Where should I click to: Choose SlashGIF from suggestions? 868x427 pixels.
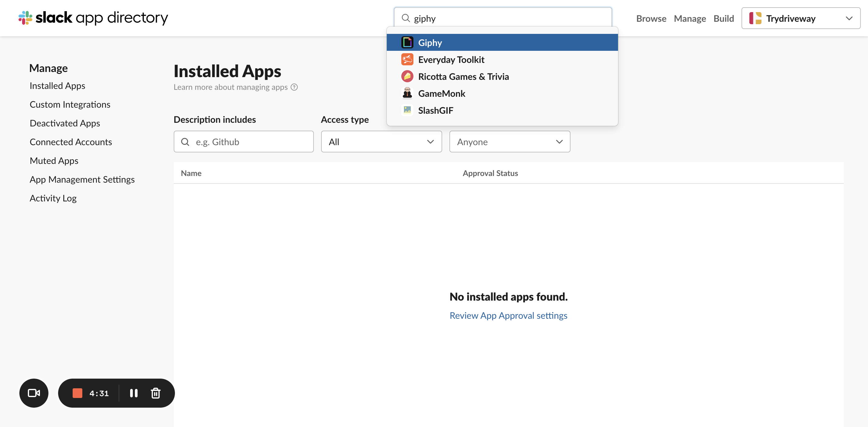(x=502, y=110)
